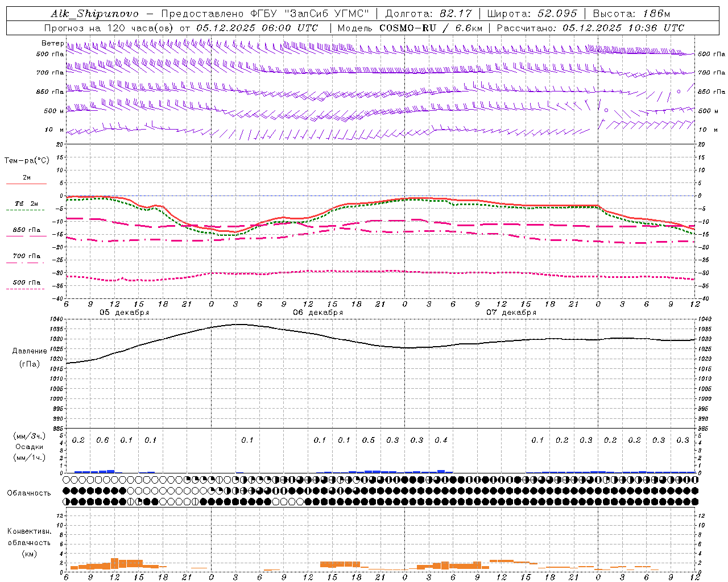
Task: Click the 700 гПа entry in temperature legend
Action: (x=27, y=256)
